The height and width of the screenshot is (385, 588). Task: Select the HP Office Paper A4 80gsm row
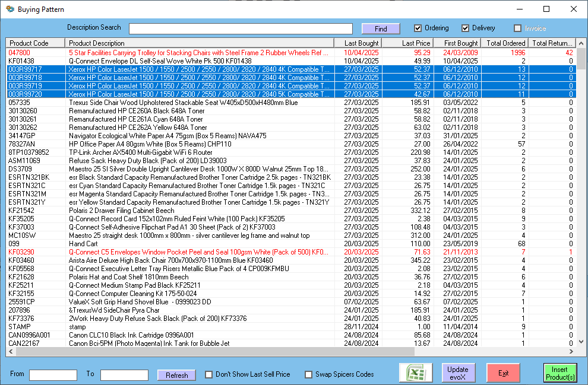point(291,144)
